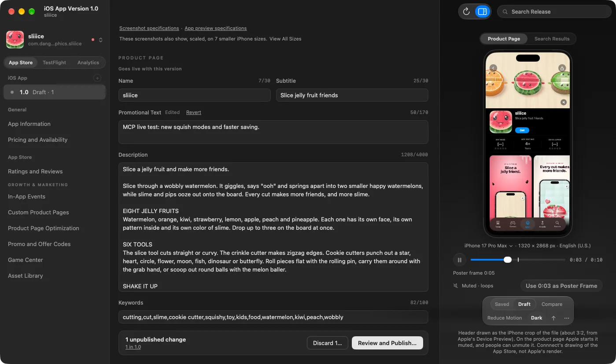
Task: Toggle Dark appearance for preview
Action: point(536,318)
